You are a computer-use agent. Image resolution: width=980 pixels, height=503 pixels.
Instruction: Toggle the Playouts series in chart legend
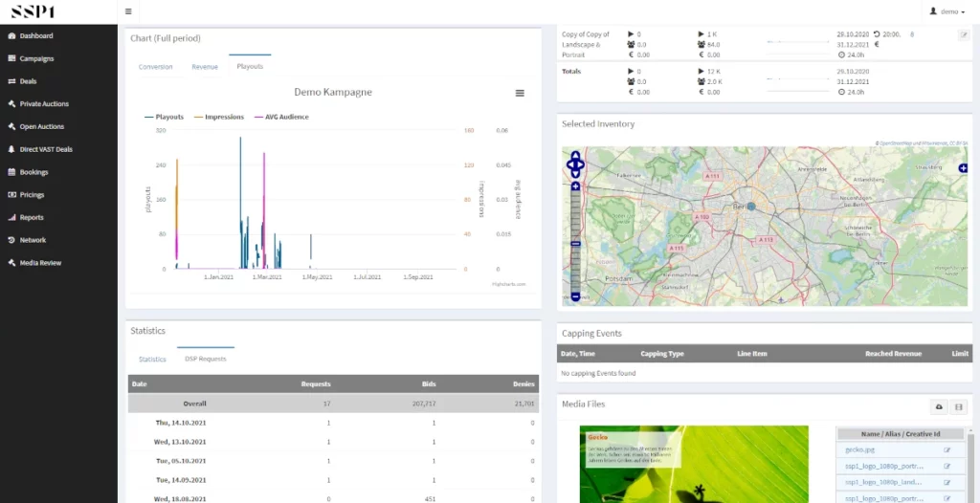pyautogui.click(x=165, y=117)
